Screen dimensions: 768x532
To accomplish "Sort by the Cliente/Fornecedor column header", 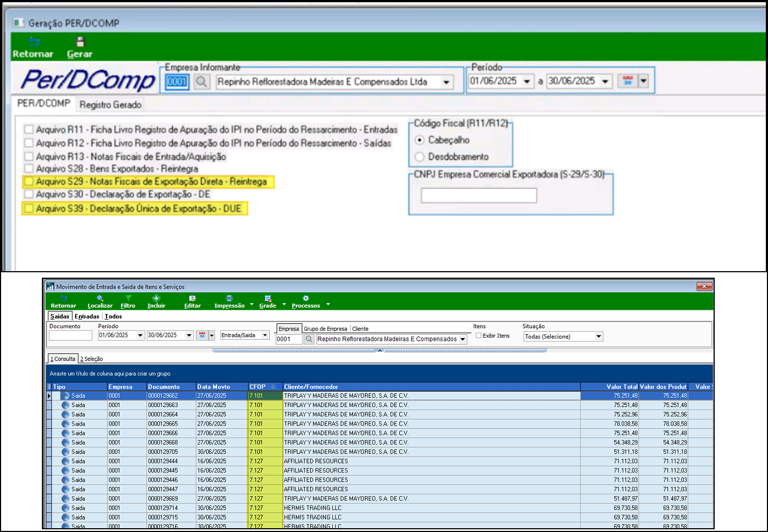I will point(431,387).
